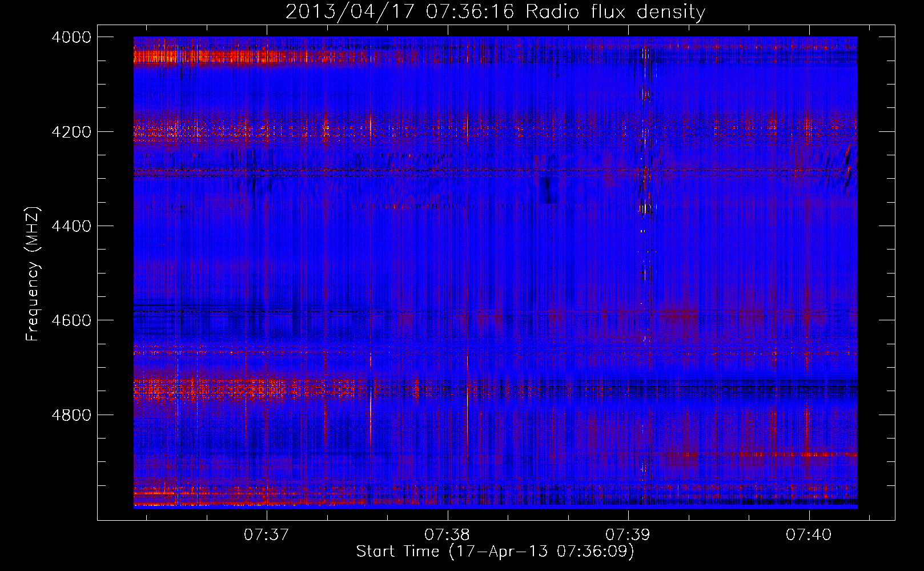This screenshot has width=924, height=571.
Task: Select the 4000 frequency tick label
Action: [71, 37]
